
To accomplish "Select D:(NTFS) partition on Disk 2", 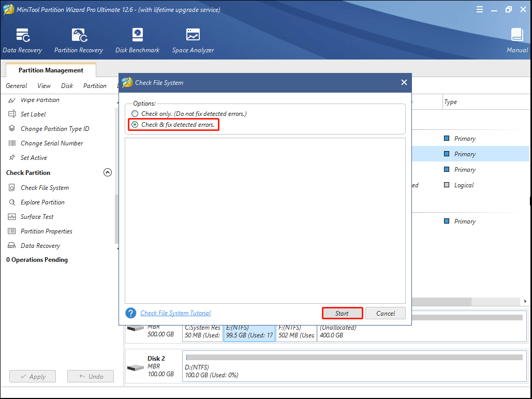I will click(354, 366).
